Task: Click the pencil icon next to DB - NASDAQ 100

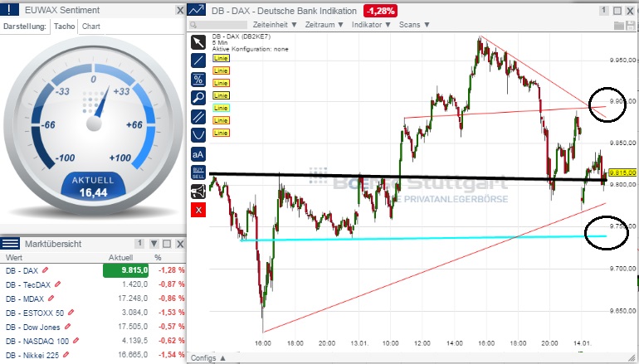Action: [x=76, y=341]
